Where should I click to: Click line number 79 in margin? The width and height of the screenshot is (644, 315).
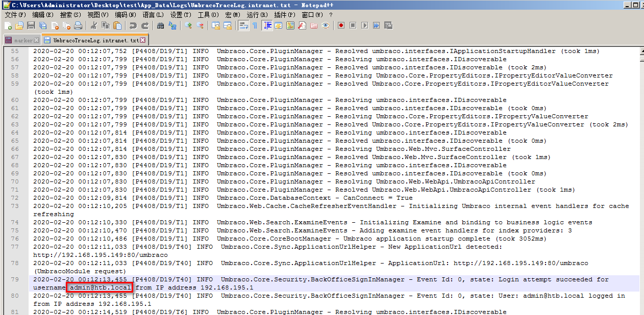pyautogui.click(x=15, y=279)
